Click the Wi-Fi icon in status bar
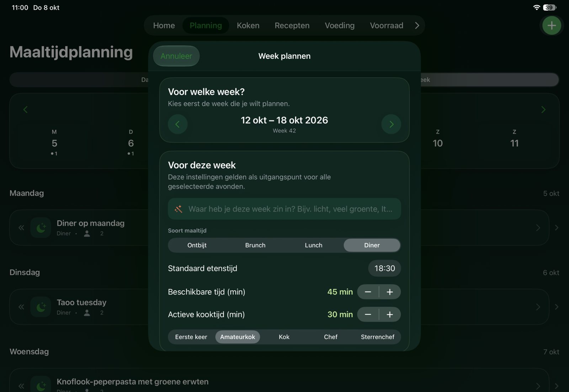Image resolution: width=569 pixels, height=392 pixels. pos(537,7)
